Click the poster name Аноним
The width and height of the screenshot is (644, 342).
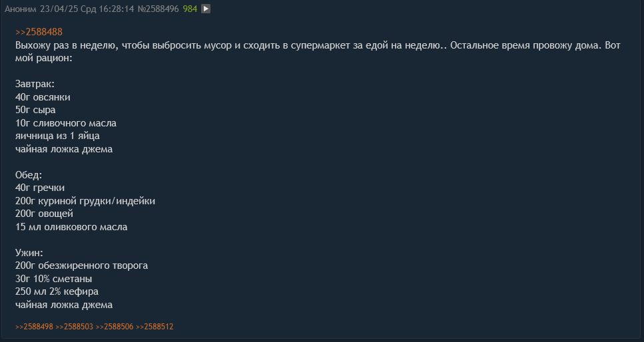click(x=21, y=9)
